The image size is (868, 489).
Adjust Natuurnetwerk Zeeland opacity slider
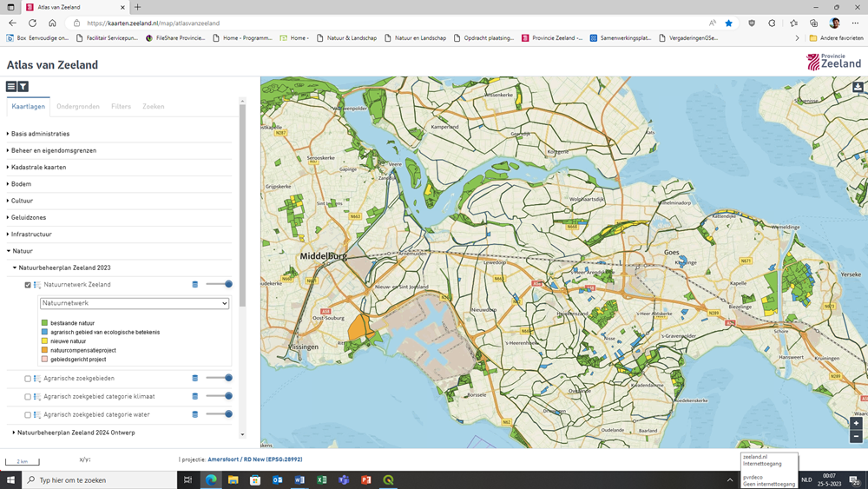[x=220, y=284]
